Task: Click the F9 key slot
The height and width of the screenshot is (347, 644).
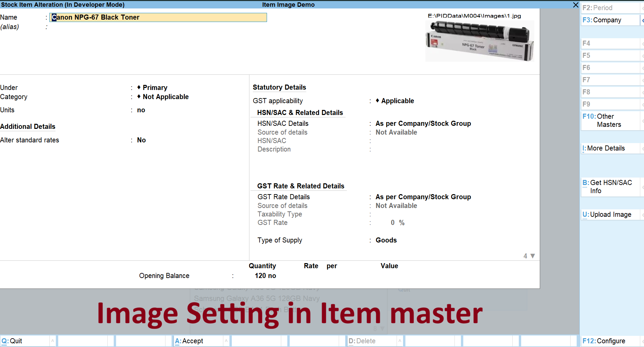Action: [x=610, y=104]
